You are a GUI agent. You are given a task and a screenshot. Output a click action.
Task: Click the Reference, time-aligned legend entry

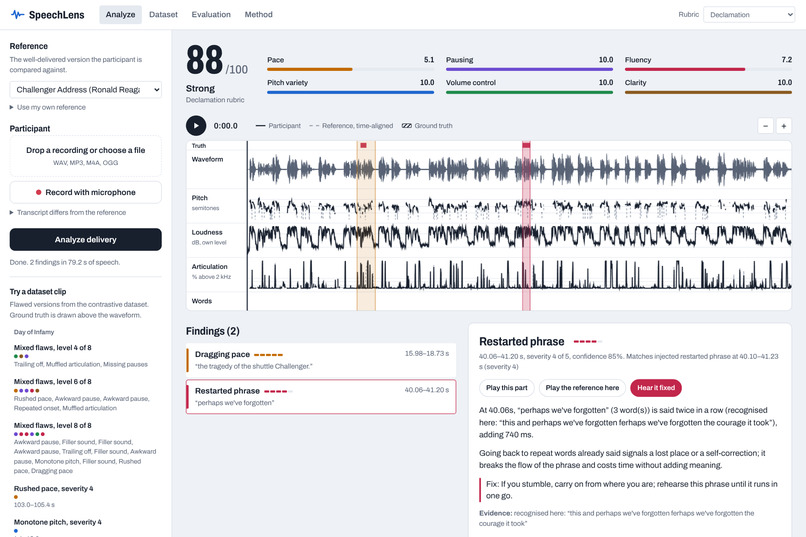pos(351,125)
